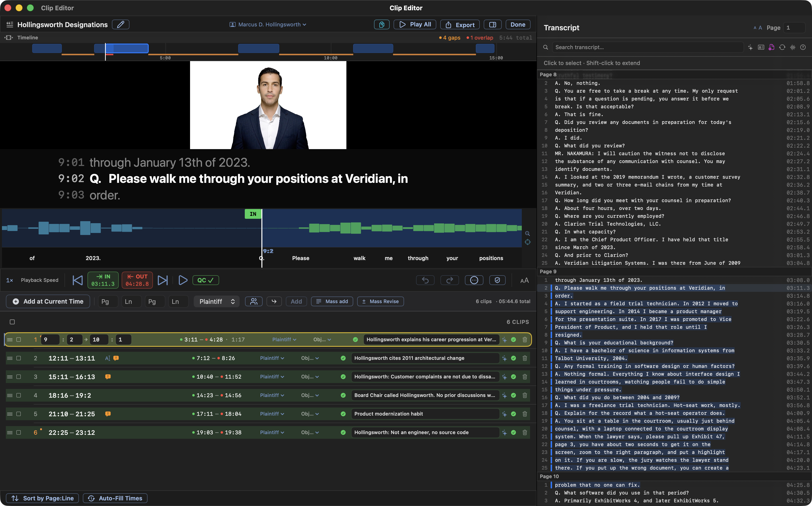This screenshot has height=506, width=812.
Task: Click the list icon beside Hollingsworth Designations
Action: 10,24
